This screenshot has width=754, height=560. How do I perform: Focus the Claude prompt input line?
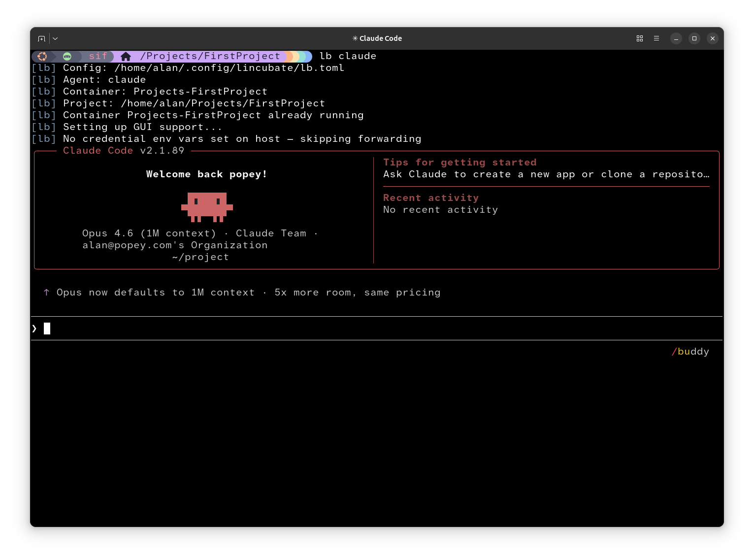pos(377,329)
